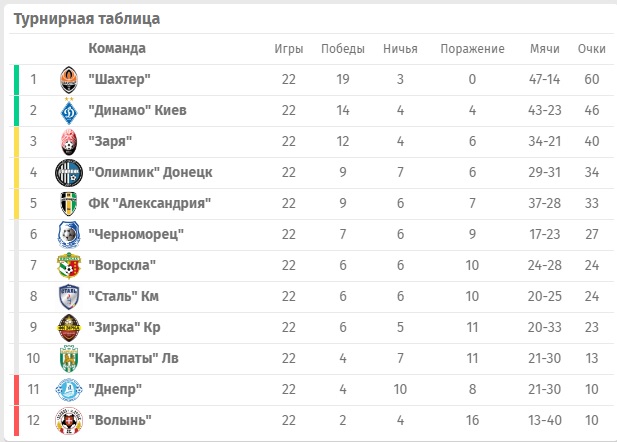This screenshot has height=442, width=617.
Task: Open the "Сталь" Км team page
Action: (123, 296)
